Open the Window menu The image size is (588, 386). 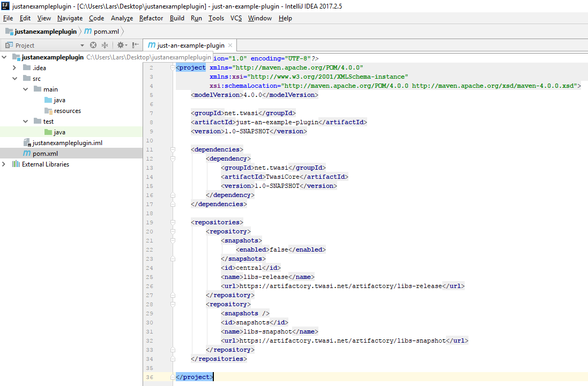tap(260, 18)
